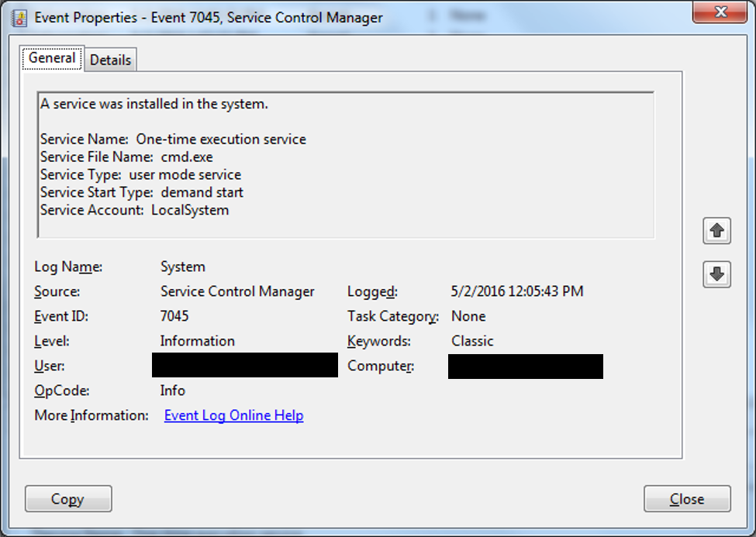Select the General tab

point(52,58)
